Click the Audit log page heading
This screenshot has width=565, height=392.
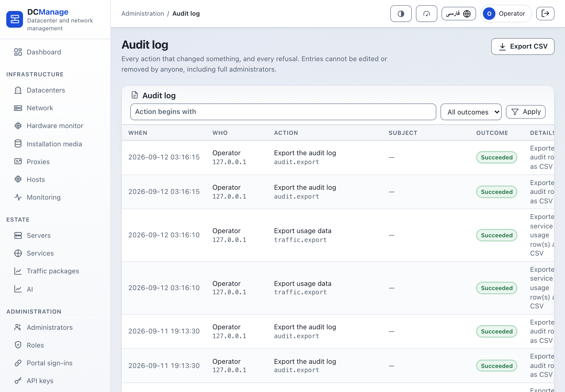pyautogui.click(x=145, y=45)
